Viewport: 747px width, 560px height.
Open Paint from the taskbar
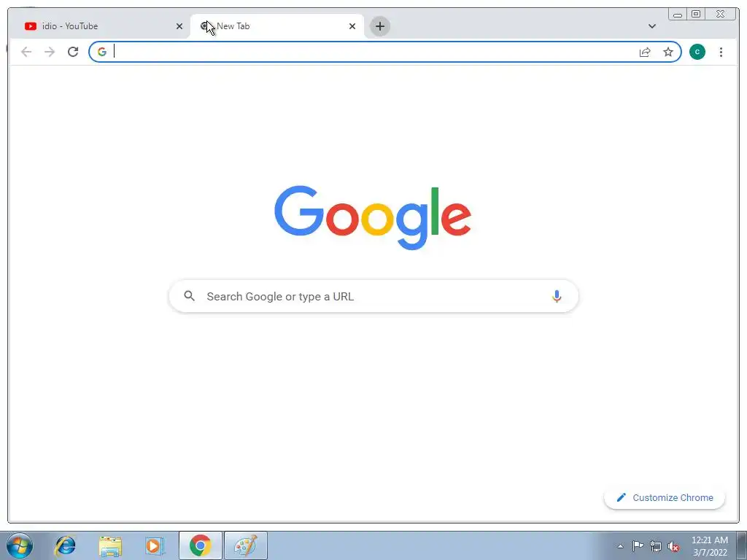point(246,545)
